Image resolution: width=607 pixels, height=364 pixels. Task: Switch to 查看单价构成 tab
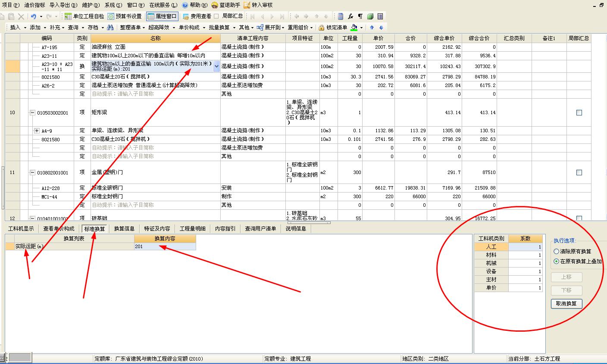click(59, 229)
